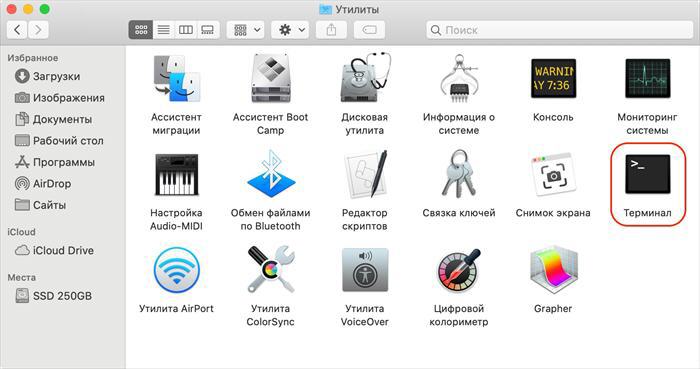Select the Терминал app icon
The image size is (700, 369).
tap(647, 174)
